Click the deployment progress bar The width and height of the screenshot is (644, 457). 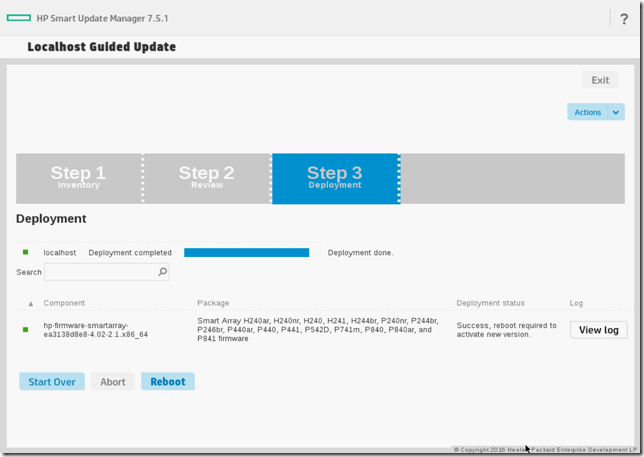click(246, 253)
